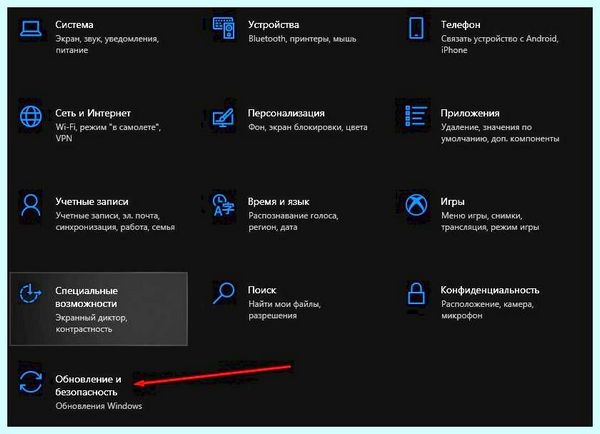This screenshot has height=434, width=600.
Task: Click the Время и язык clock icon
Action: coord(223,204)
